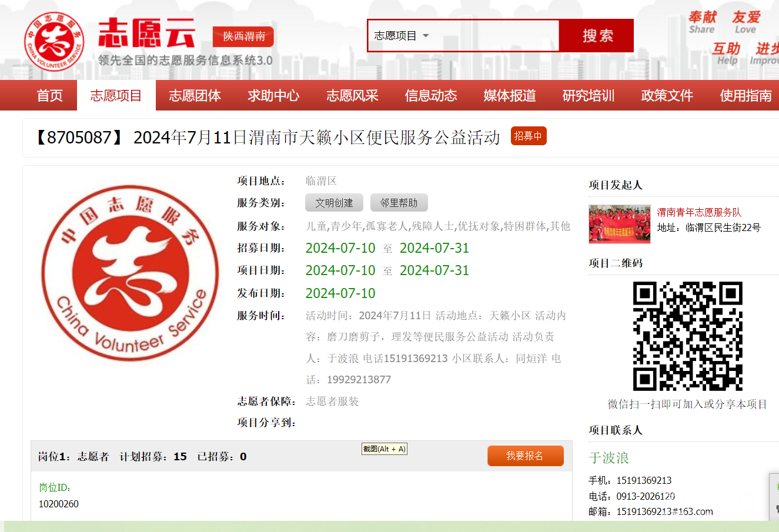779x532 pixels.
Task: Open the 志愿团体 menu item
Action: 195,96
